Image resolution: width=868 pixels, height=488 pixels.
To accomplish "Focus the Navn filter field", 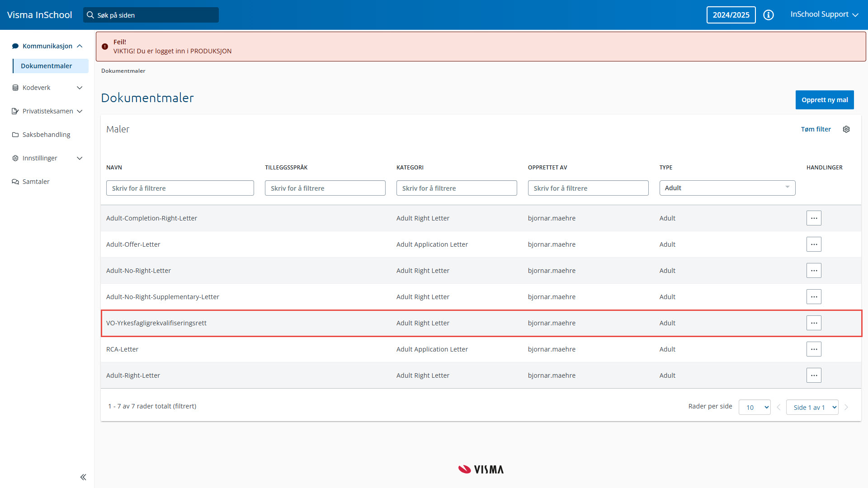I will 180,188.
